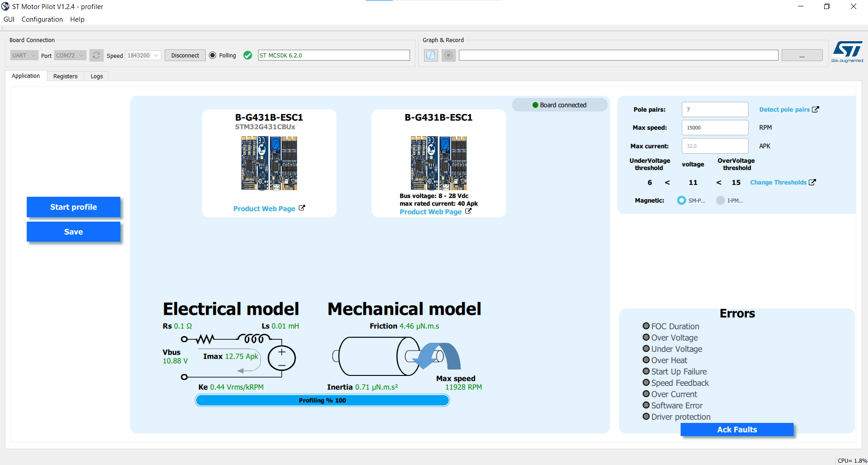Viewport: 868px width, 465px height.
Task: Click the ST logo
Action: point(847,51)
